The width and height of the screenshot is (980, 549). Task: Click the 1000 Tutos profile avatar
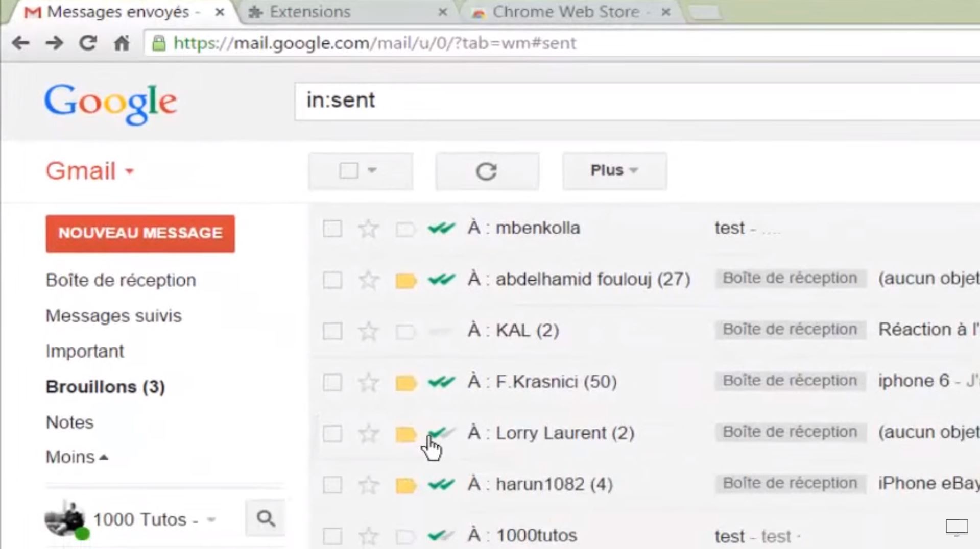(x=65, y=519)
